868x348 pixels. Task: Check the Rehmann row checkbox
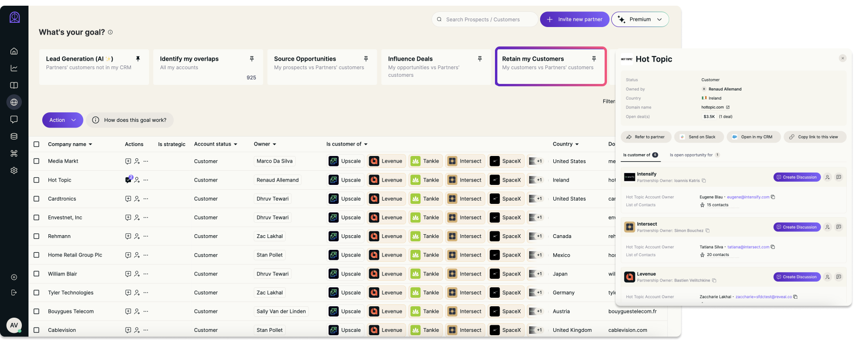37,236
